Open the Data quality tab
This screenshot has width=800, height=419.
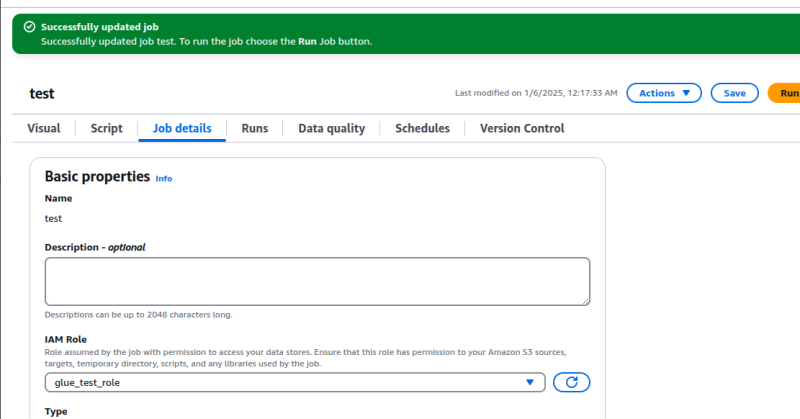click(331, 128)
